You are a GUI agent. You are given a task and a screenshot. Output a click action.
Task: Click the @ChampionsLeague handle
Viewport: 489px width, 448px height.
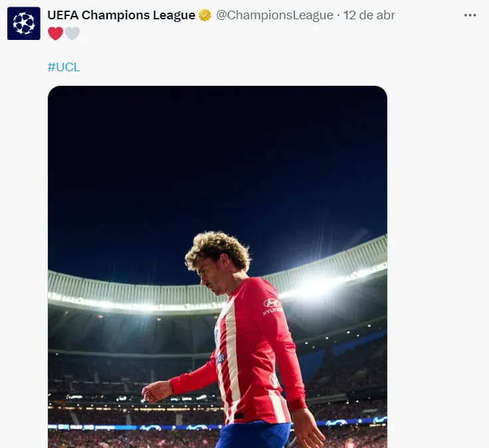click(x=274, y=15)
